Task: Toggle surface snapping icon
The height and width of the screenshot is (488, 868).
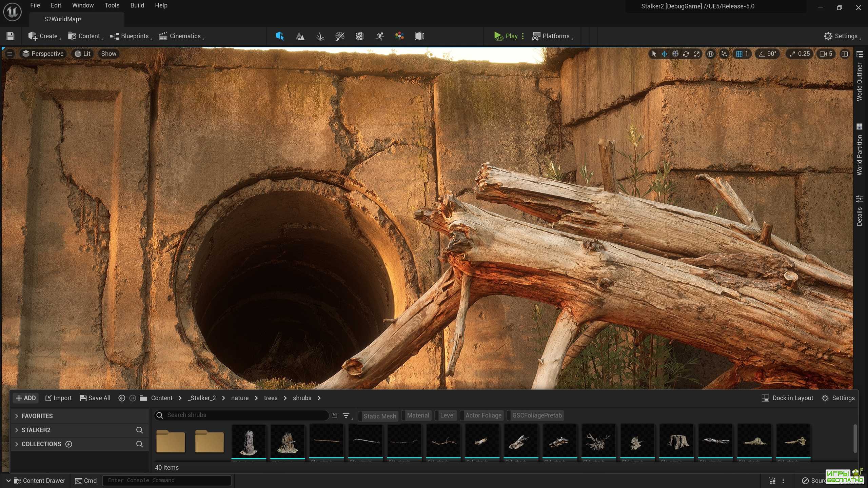Action: click(x=724, y=54)
